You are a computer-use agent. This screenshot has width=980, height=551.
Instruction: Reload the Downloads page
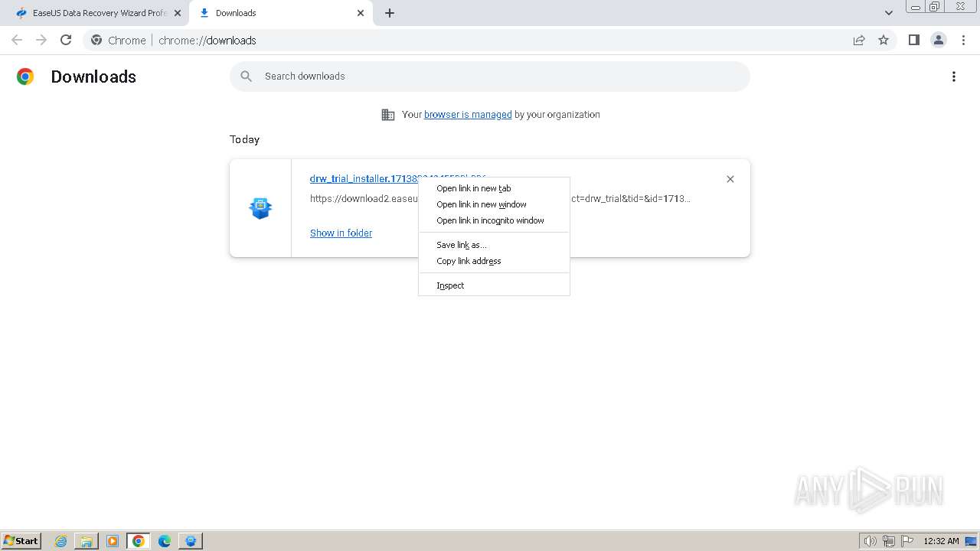[66, 40]
